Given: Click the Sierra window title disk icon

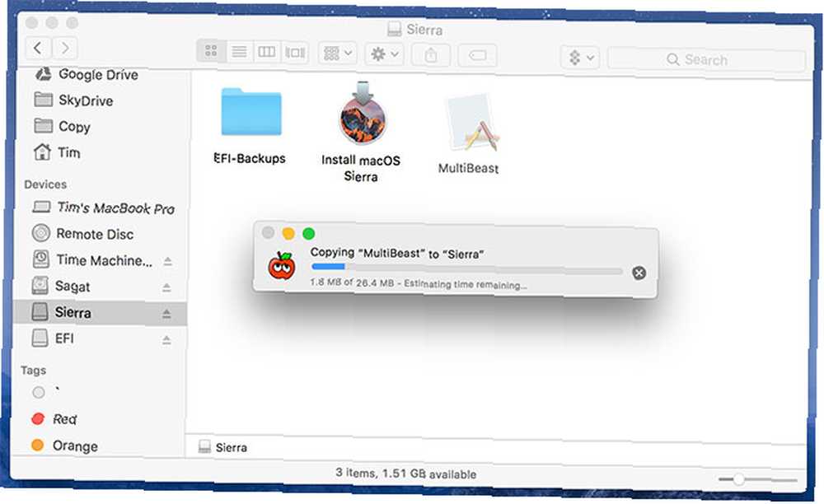Looking at the screenshot, I should pos(394,28).
